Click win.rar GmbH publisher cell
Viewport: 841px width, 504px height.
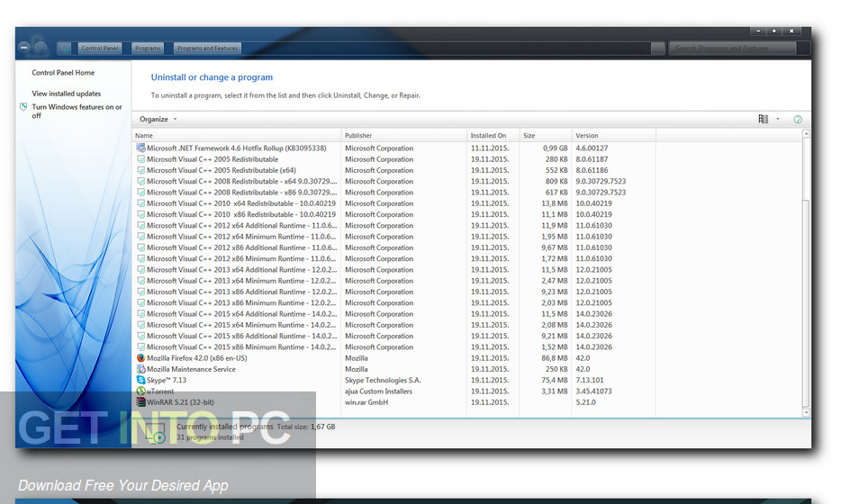[366, 402]
